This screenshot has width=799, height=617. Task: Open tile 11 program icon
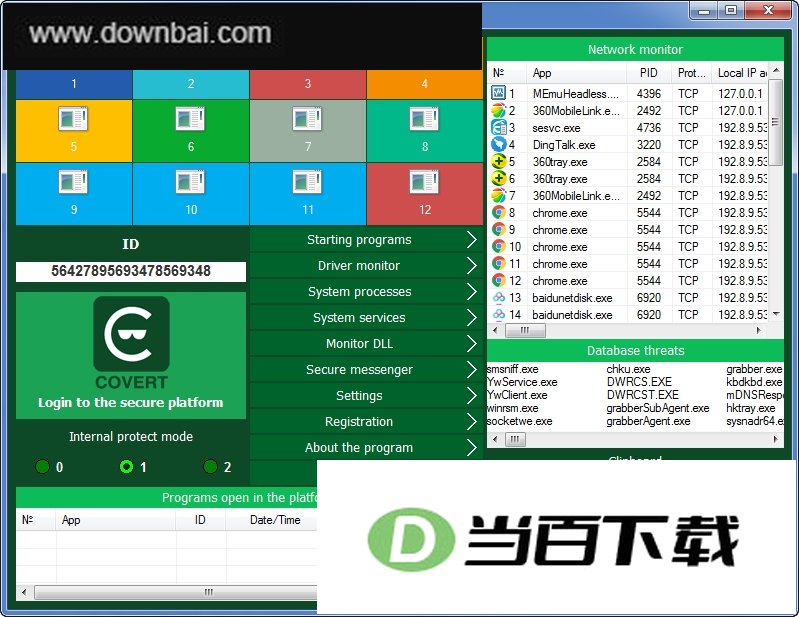pyautogui.click(x=307, y=182)
